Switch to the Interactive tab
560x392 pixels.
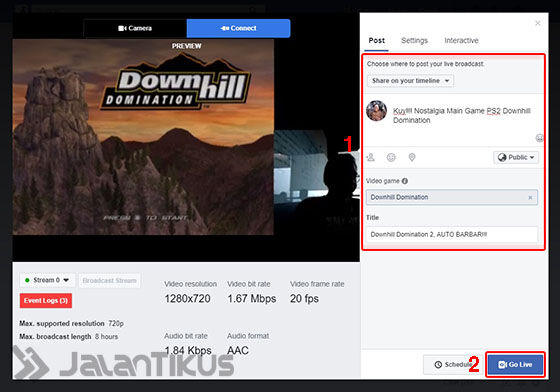tap(461, 40)
